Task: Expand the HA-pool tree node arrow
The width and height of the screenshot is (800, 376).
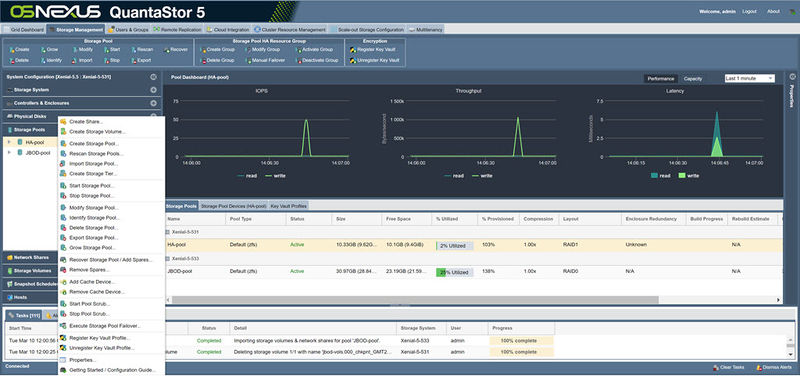Action: [x=9, y=142]
